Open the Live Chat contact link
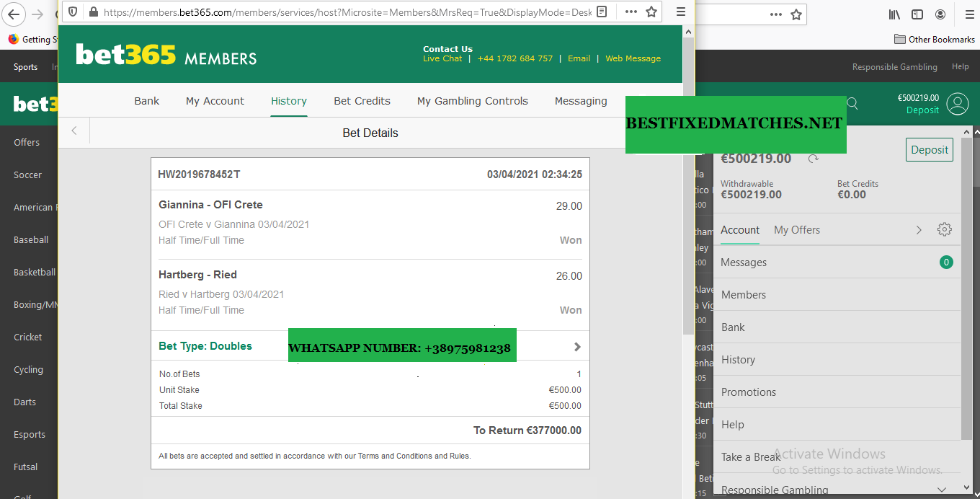980x499 pixels. click(x=442, y=58)
